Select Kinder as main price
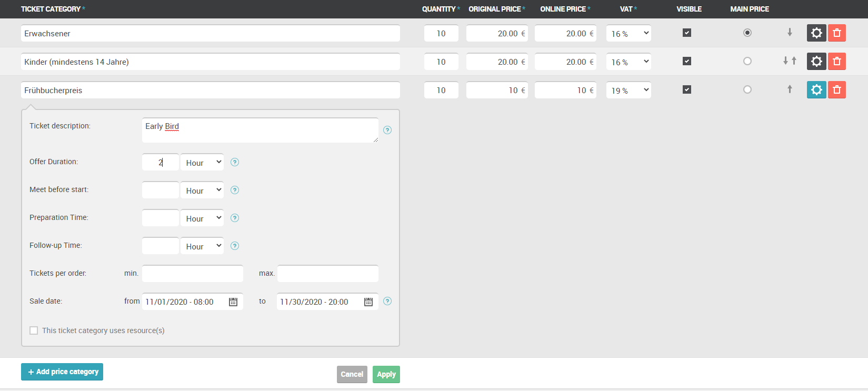Image resolution: width=868 pixels, height=391 pixels. pyautogui.click(x=747, y=61)
